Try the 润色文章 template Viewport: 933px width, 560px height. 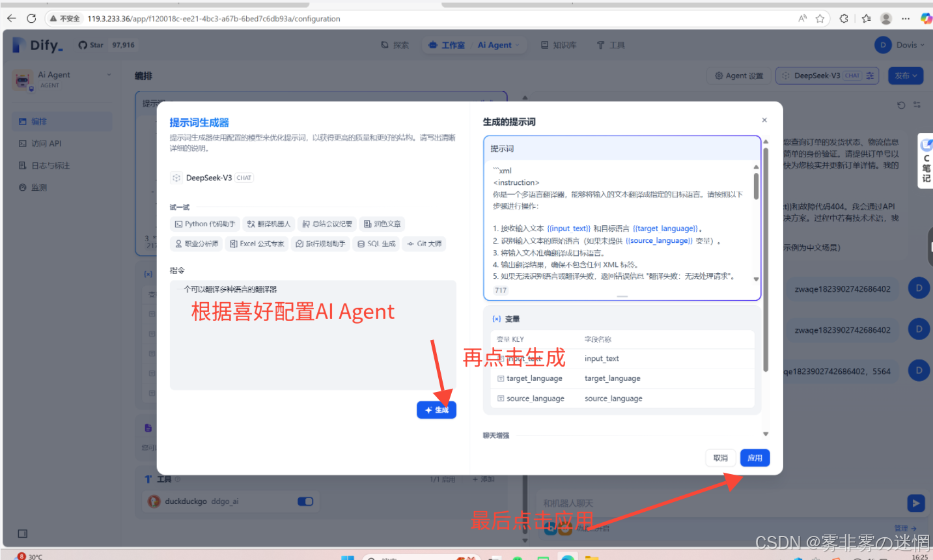[382, 224]
